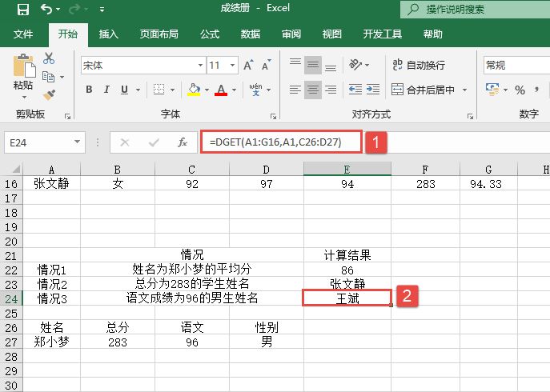The image size is (550, 392).
Task: Switch to the 视图 ribbon tab
Action: pyautogui.click(x=331, y=34)
